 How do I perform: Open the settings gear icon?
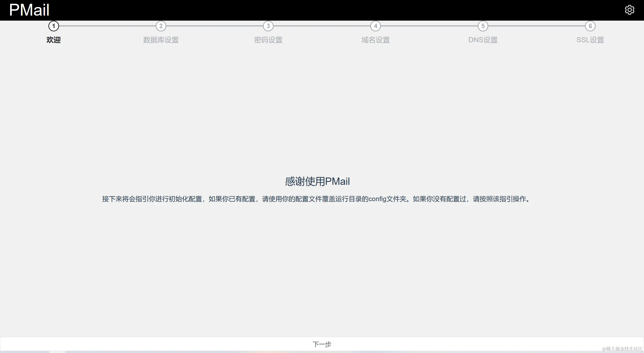coord(629,10)
